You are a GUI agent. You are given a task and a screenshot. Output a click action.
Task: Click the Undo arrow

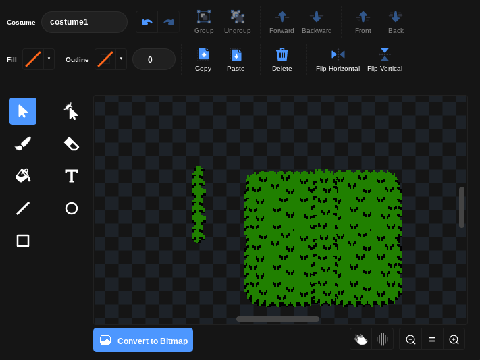click(147, 22)
